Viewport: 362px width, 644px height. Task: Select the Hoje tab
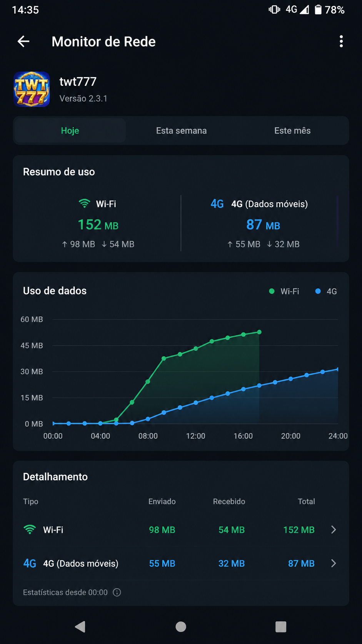pyautogui.click(x=70, y=131)
